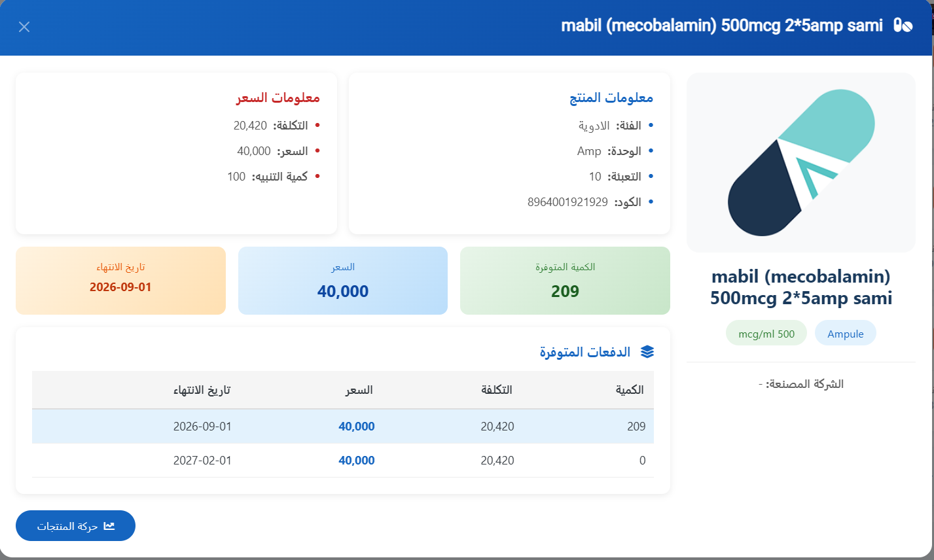This screenshot has height=560, width=934.
Task: Click the التعبئة value 10
Action: [595, 177]
